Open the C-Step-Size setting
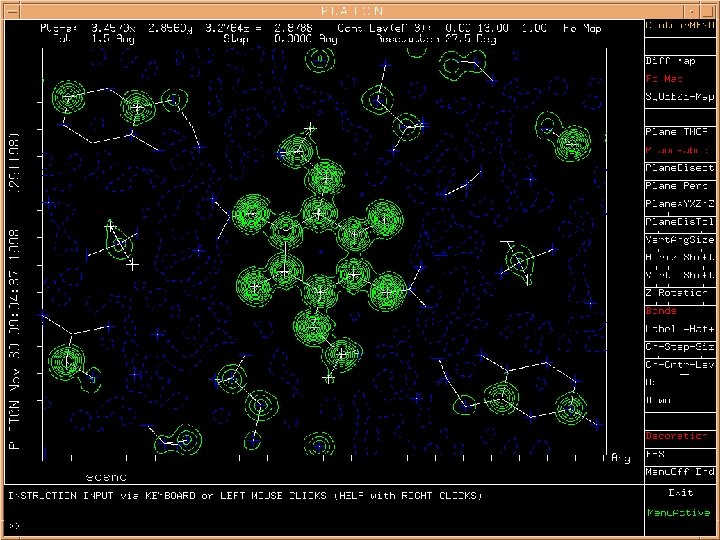Viewport: 720px width, 540px height. coord(681,346)
